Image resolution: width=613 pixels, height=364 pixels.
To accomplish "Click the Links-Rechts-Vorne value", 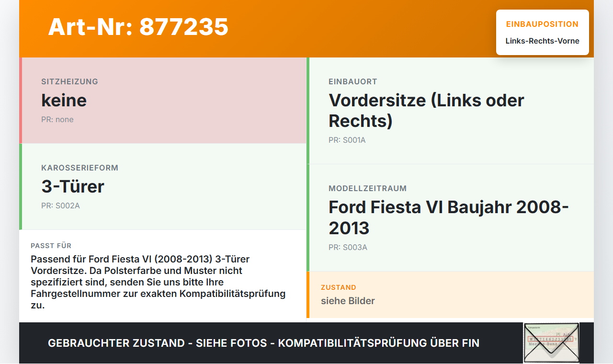I will pyautogui.click(x=542, y=41).
